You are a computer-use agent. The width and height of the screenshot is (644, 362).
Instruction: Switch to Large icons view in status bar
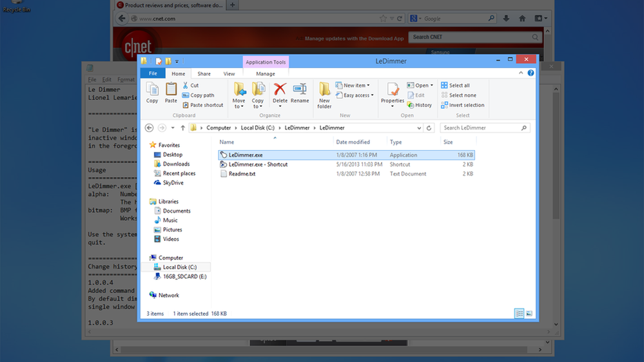[529, 314]
